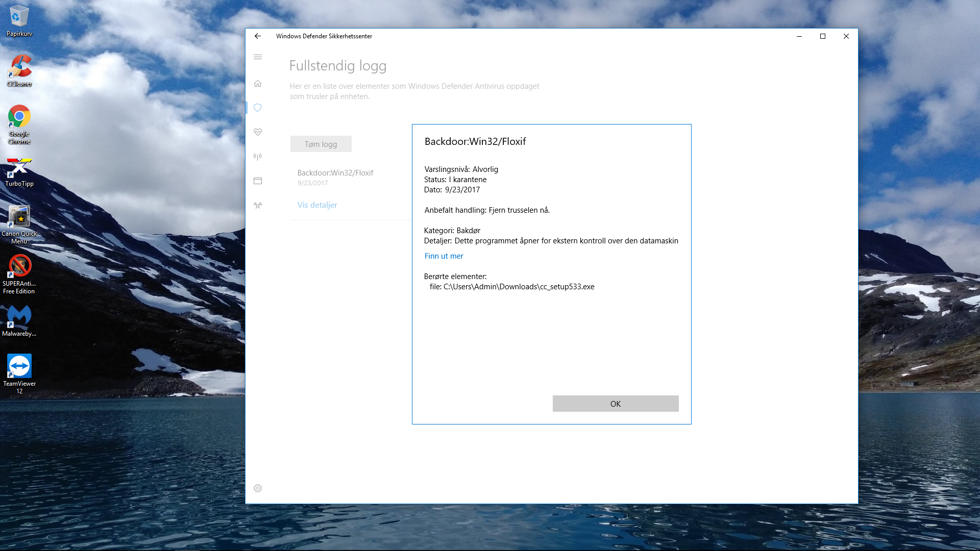The image size is (980, 551).
Task: Click the 'Status: I karantene' line
Action: [455, 180]
